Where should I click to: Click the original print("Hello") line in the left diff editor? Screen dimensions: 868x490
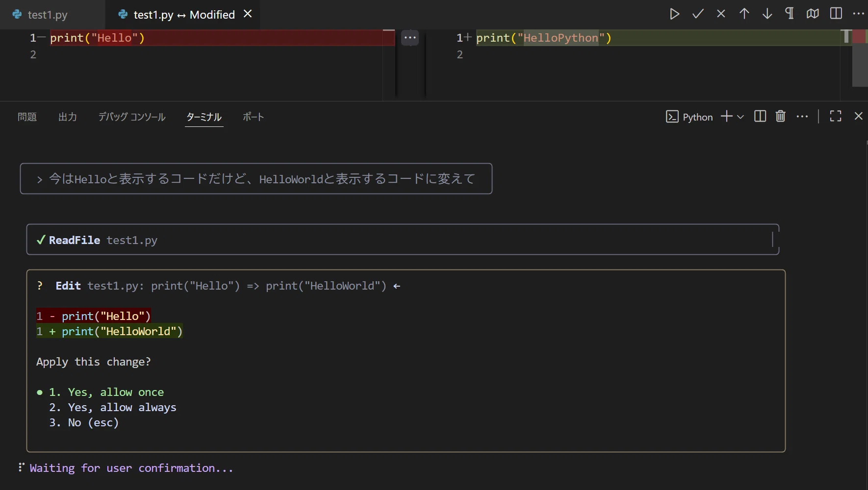222,38
